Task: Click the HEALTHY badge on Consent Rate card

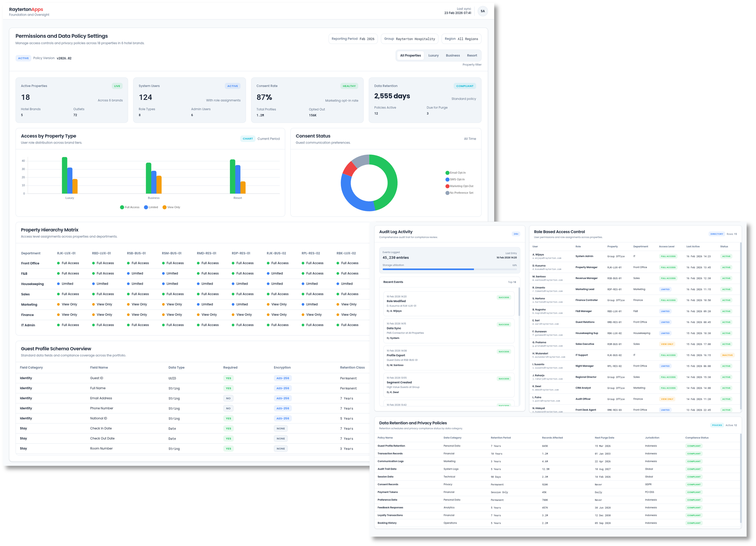Action: [349, 86]
